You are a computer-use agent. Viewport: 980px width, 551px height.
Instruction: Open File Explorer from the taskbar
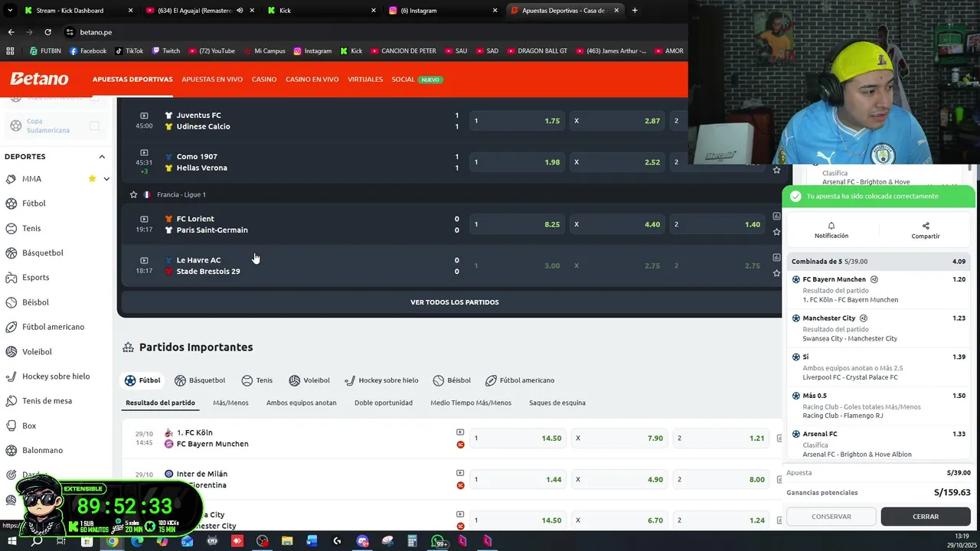[287, 541]
